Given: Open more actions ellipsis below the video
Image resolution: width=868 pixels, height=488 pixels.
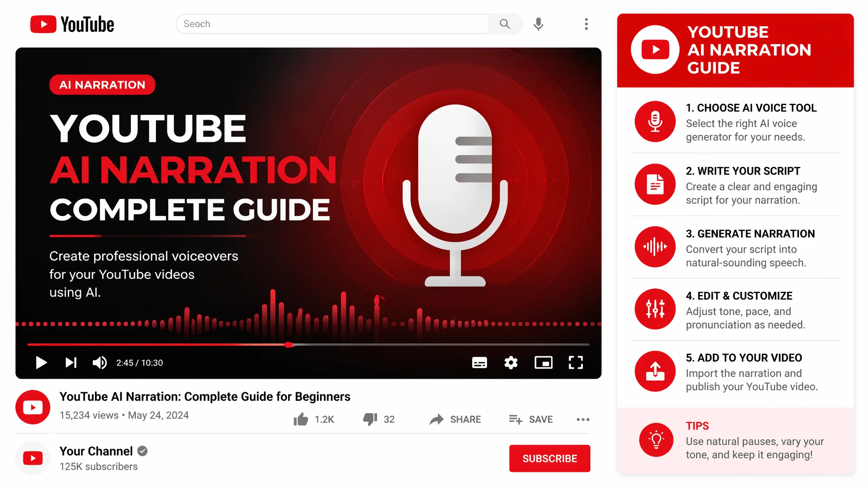Looking at the screenshot, I should [x=583, y=419].
